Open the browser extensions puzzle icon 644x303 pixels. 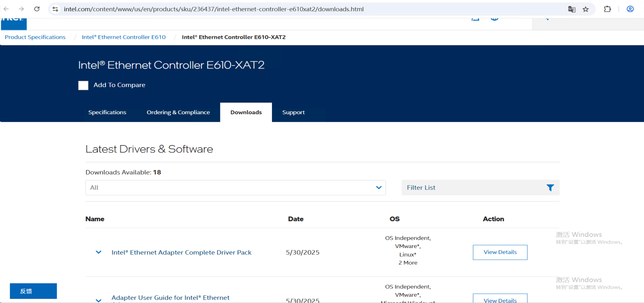point(607,9)
